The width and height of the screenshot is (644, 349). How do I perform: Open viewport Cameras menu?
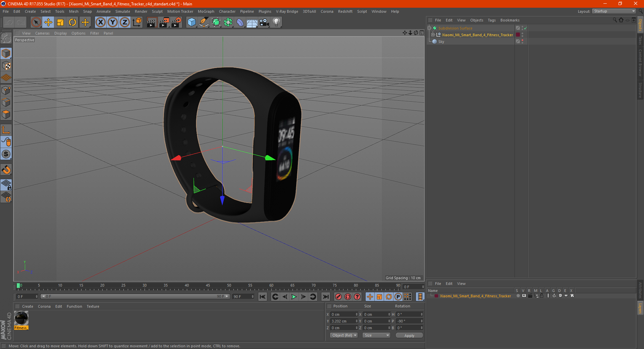tap(42, 33)
